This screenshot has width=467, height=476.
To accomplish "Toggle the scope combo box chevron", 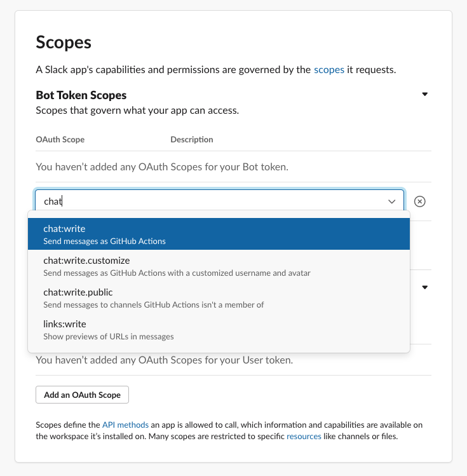I will (x=391, y=201).
